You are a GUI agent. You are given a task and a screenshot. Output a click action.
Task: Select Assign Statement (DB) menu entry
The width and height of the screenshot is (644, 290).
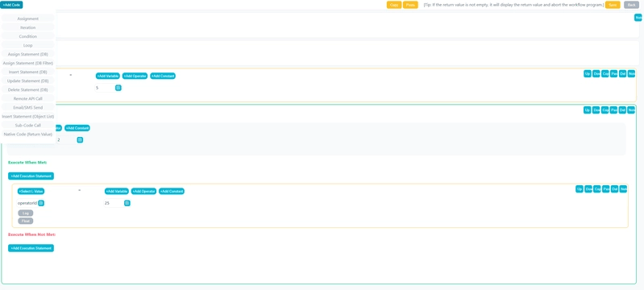(28, 54)
